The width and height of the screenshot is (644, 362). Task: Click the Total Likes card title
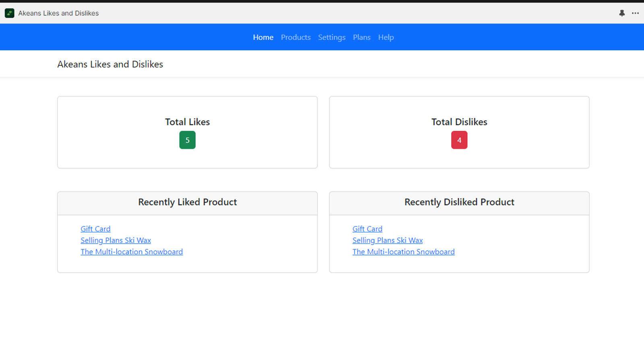tap(187, 122)
